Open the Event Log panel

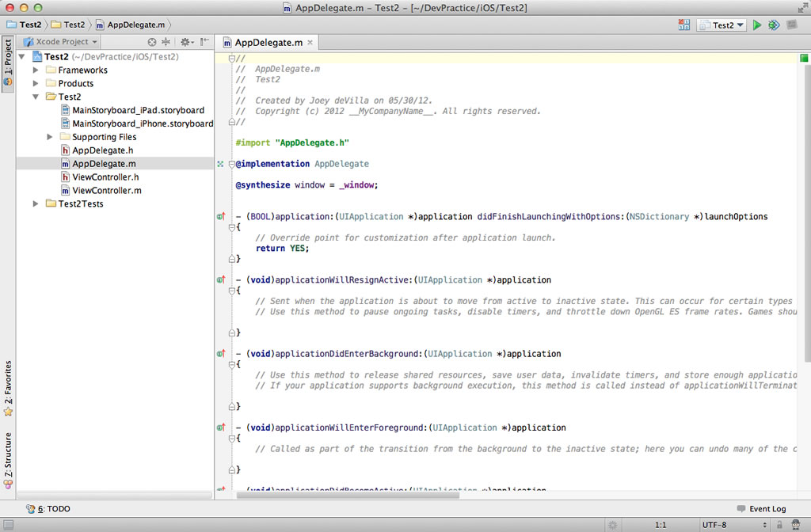pos(761,509)
